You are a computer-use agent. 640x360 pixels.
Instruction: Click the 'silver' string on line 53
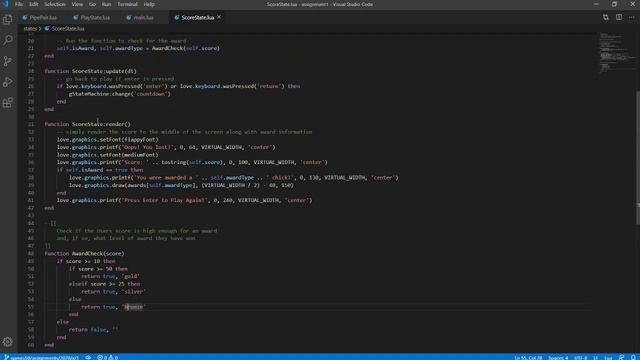coord(133,291)
